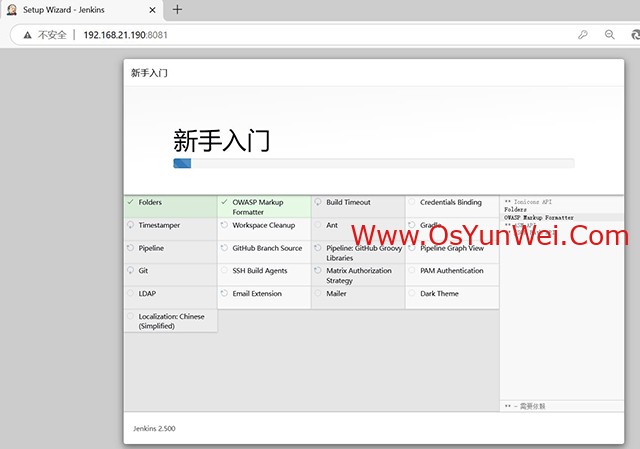
Task: Click the status icon beside Credentials Binding
Action: 412,202
